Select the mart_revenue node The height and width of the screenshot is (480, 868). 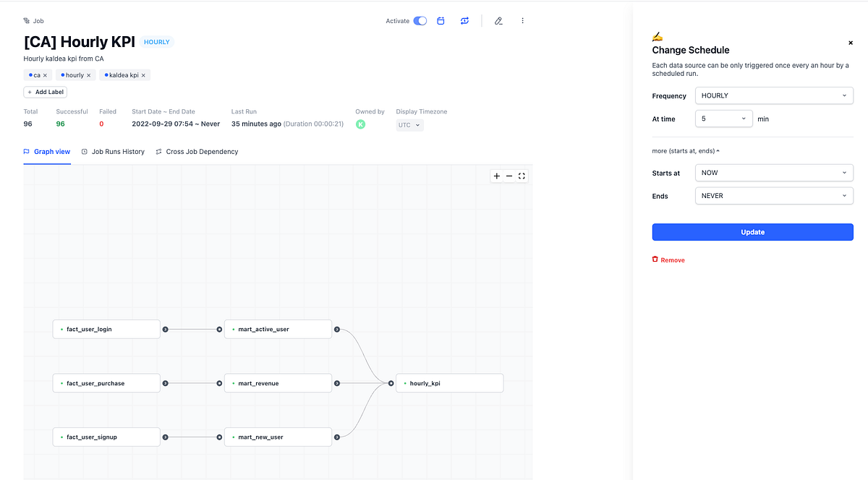[278, 383]
